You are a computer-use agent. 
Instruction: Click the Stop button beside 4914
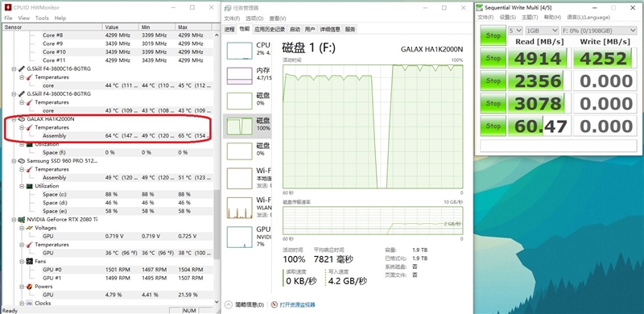tap(493, 58)
